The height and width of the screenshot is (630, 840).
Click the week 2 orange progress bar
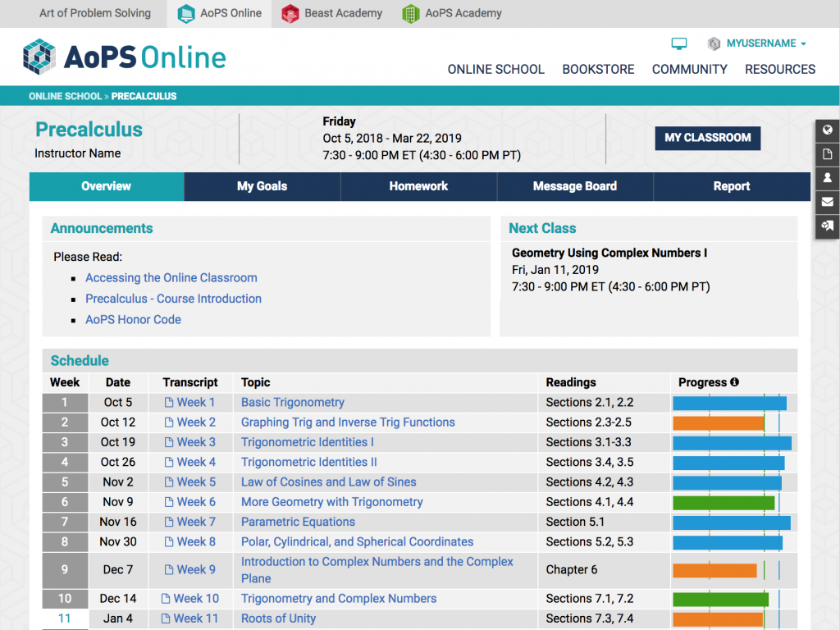(719, 422)
